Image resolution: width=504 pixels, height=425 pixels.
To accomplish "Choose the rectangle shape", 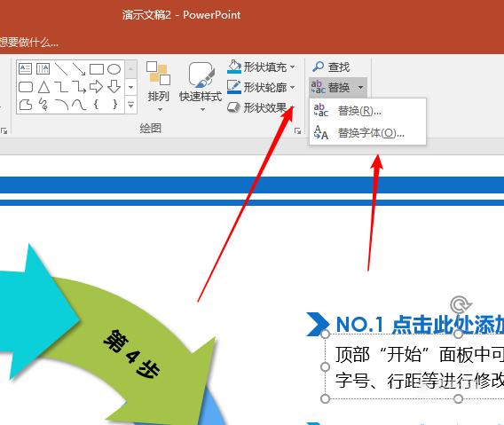I will pos(97,69).
